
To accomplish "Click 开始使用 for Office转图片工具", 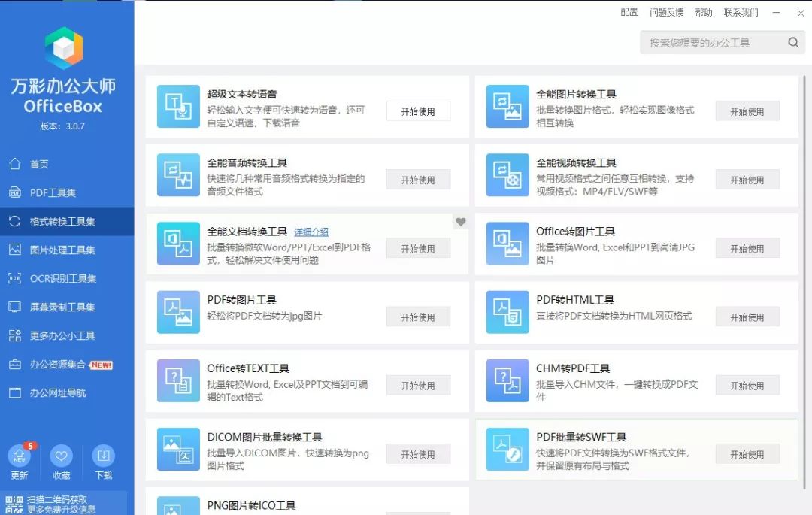I will click(747, 248).
